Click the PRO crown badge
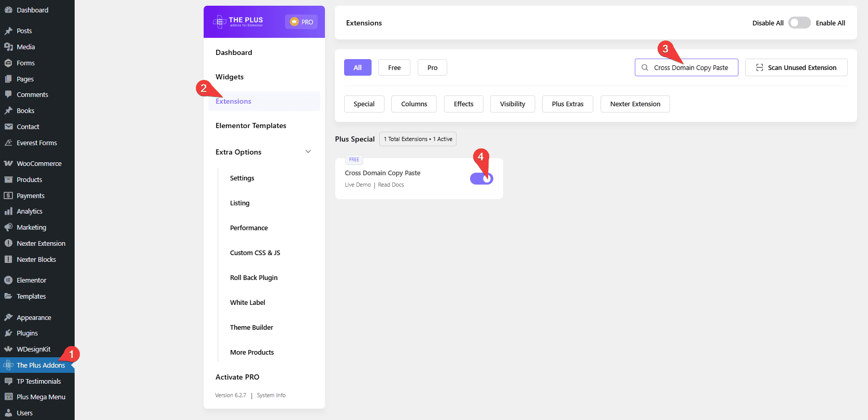868x420 pixels. tap(301, 22)
